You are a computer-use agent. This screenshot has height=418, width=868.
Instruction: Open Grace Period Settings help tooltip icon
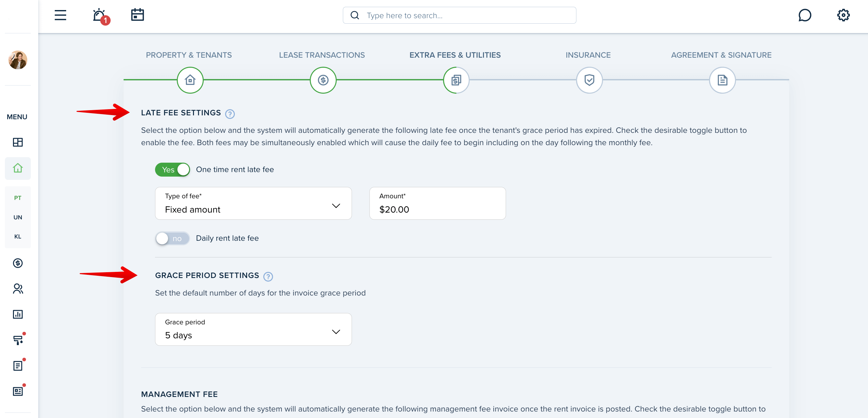[x=268, y=277]
